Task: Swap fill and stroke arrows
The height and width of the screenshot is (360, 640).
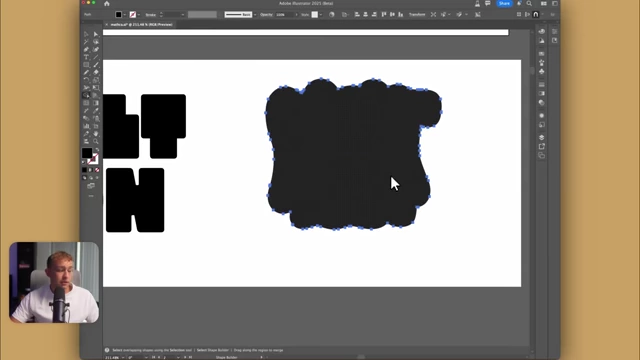Action: click(x=97, y=149)
